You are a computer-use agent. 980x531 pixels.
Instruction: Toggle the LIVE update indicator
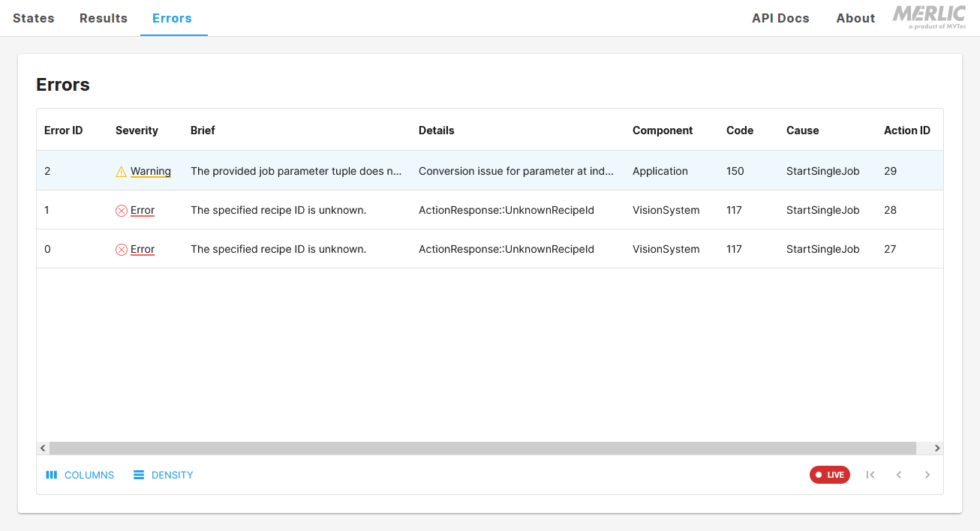830,475
